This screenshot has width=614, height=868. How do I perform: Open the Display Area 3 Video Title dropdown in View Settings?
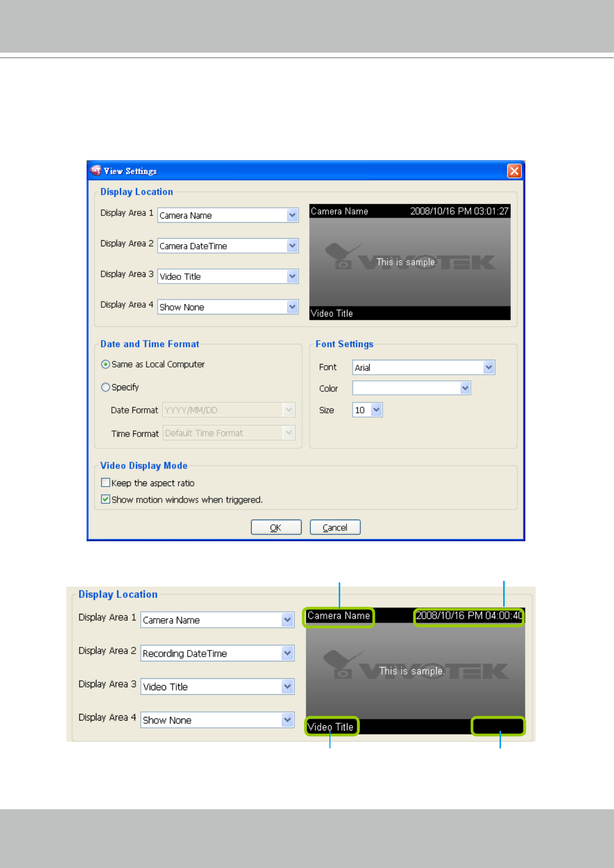click(228, 276)
